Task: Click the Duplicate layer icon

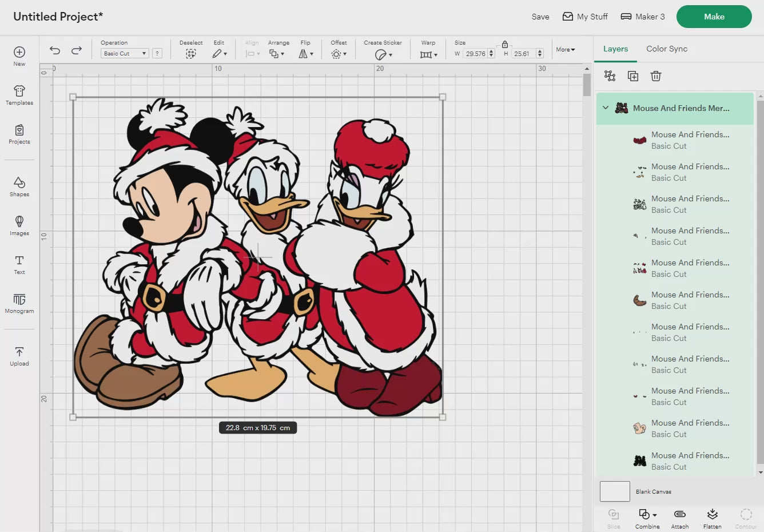Action: 633,76
